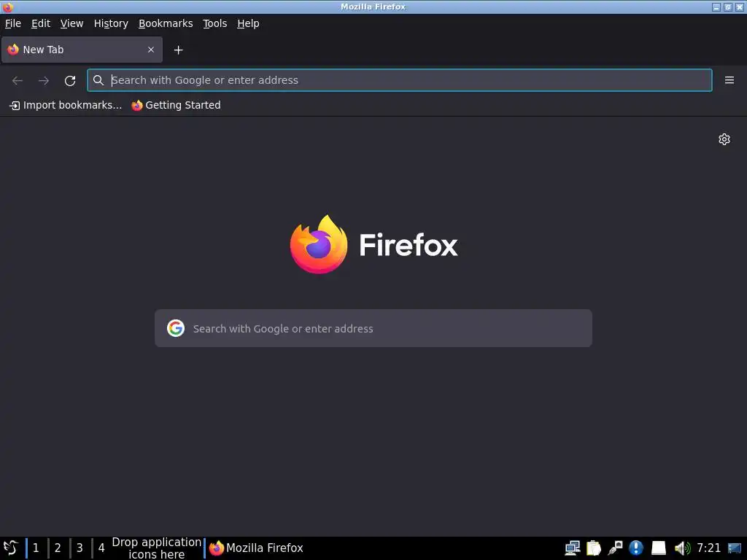
Task: Click the white removable drive tray icon
Action: [x=659, y=548]
